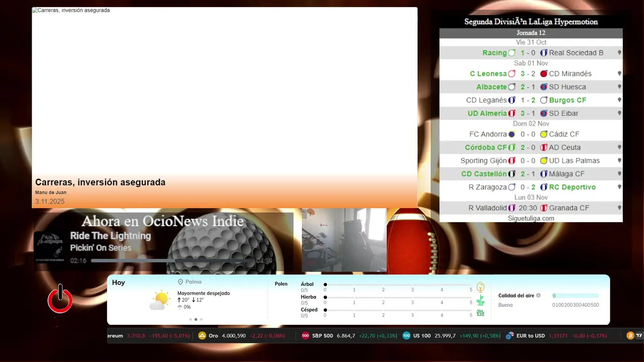Image resolution: width=644 pixels, height=362 pixels.
Task: Click the 'Pickin' On Series' artist text
Action: pos(101,248)
